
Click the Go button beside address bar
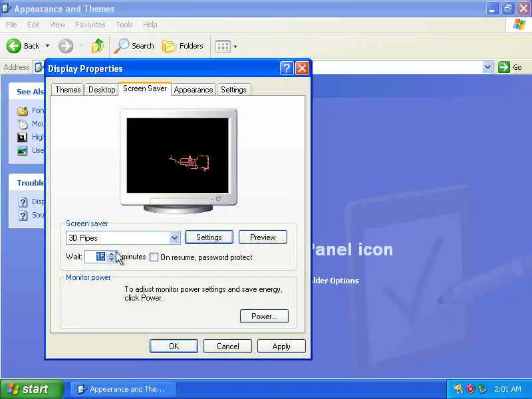[510, 67]
